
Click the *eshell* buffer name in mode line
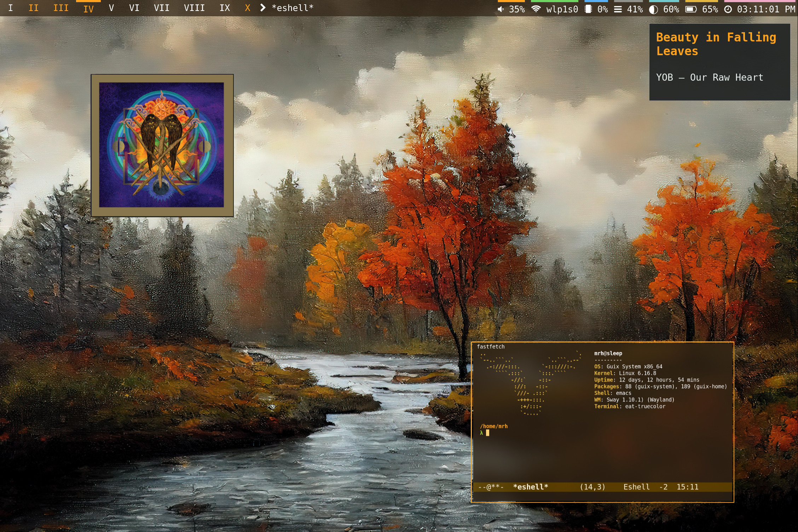click(530, 487)
